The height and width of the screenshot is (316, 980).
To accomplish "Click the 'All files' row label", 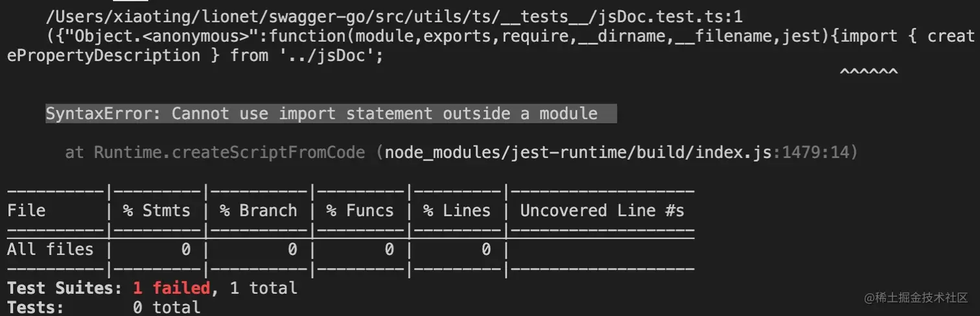I will pyautogui.click(x=51, y=249).
